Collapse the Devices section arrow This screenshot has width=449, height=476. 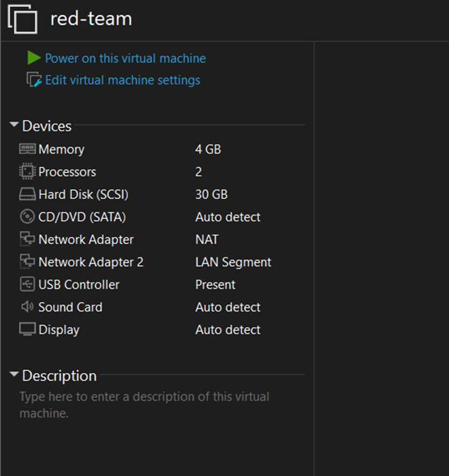[14, 124]
